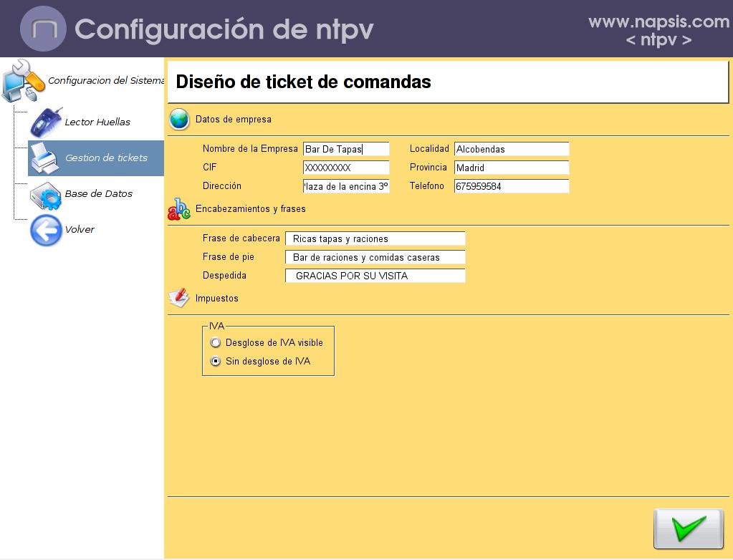Focus the Telefono input field
Screen dimensions: 733x560
pos(512,186)
